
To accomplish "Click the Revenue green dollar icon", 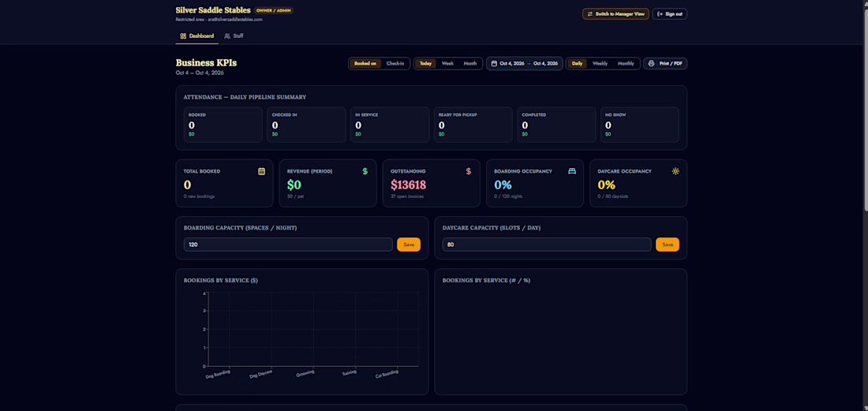I will 365,171.
